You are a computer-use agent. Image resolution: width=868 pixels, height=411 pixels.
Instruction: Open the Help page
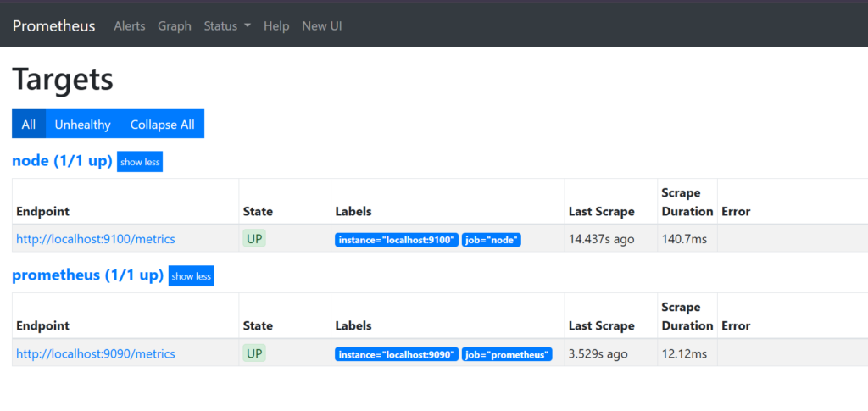276,26
